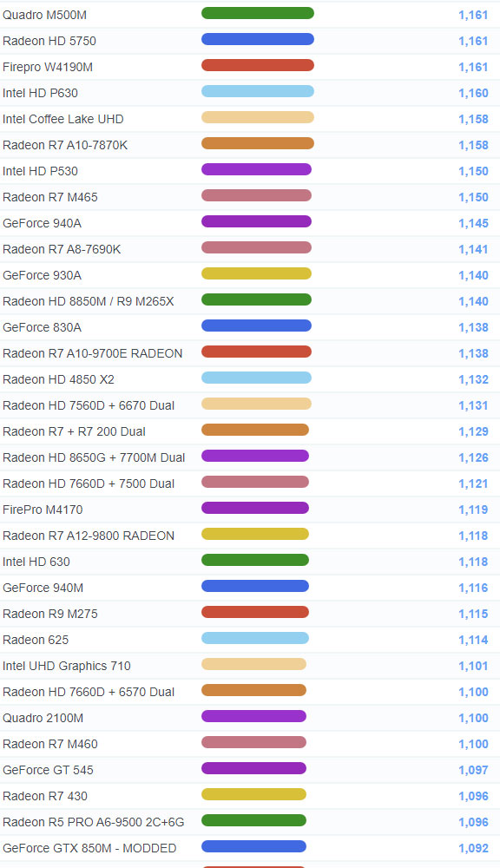
Task: Click the Radeon R9 M275 entry
Action: tap(49, 614)
